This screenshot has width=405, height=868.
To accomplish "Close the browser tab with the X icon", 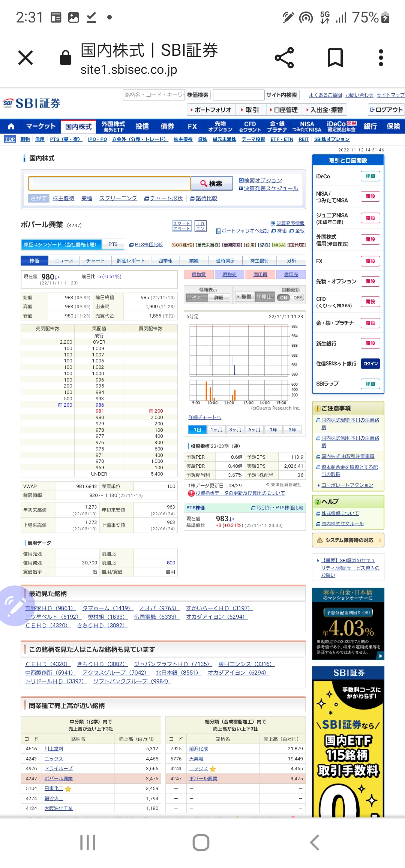I will click(25, 58).
